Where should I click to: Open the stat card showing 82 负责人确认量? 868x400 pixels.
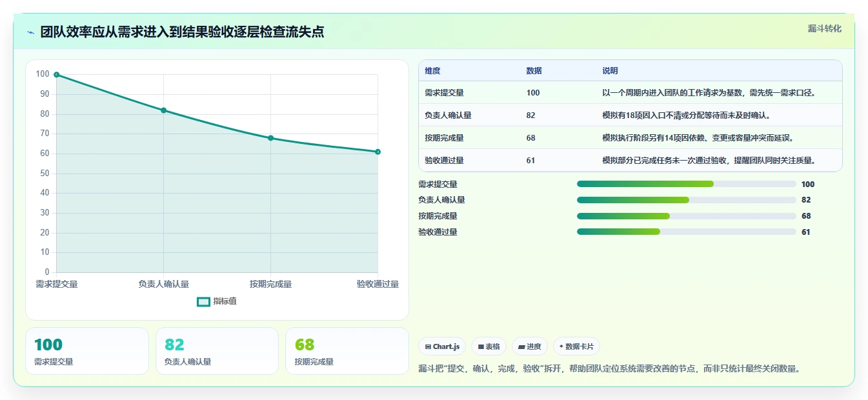point(217,351)
